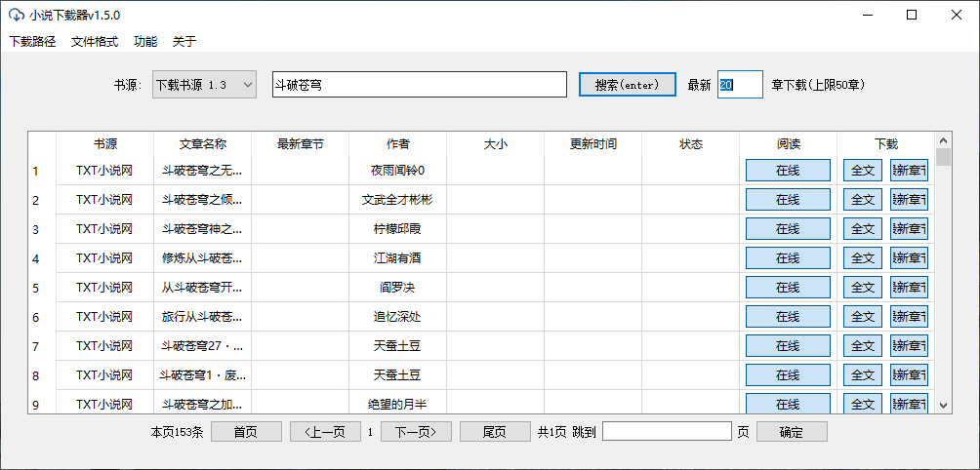Go to 上一页 previous page

(325, 432)
